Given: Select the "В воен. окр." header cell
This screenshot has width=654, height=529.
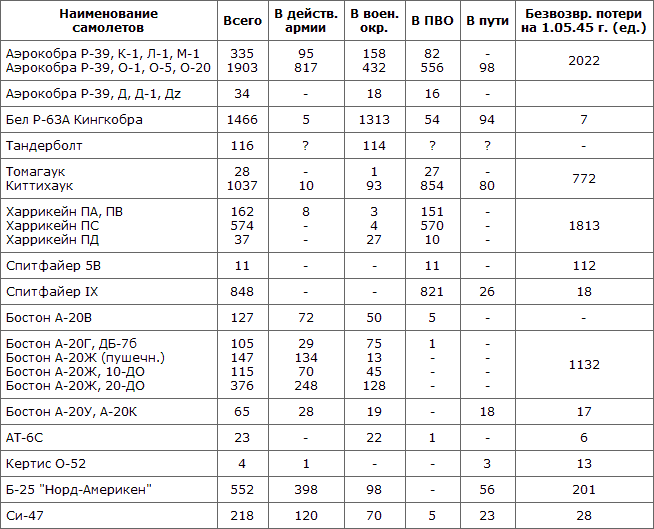Looking at the screenshot, I should click(376, 20).
